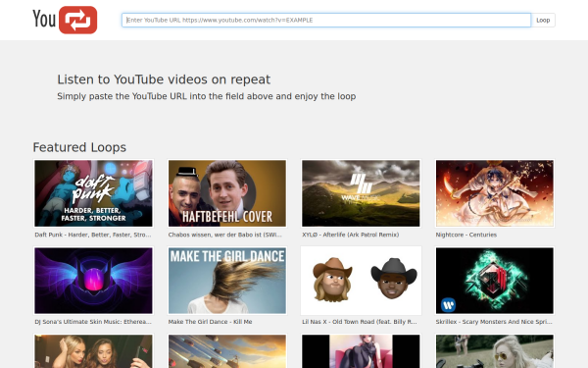Select the 'Make The Girl Dance - Kill Me' title
The width and height of the screenshot is (588, 368).
pos(210,322)
